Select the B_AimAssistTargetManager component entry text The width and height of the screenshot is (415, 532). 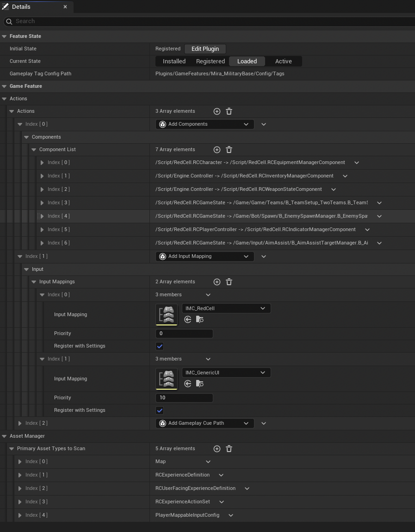pyautogui.click(x=261, y=243)
